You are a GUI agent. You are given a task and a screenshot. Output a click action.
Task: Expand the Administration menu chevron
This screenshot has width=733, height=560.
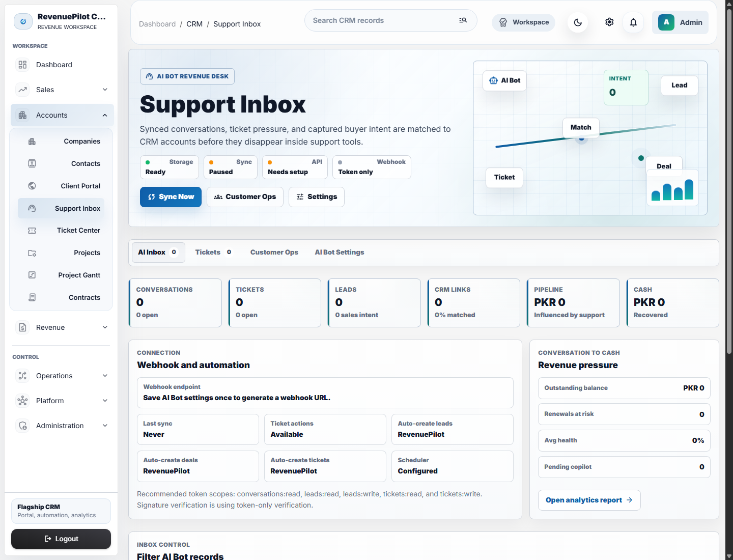click(105, 426)
